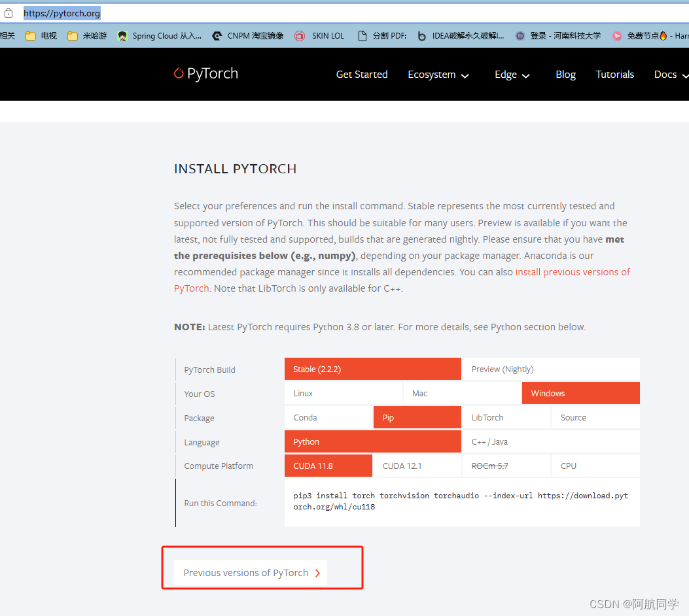Expand the Docs dropdown menu
The image size is (689, 616).
pyautogui.click(x=671, y=75)
